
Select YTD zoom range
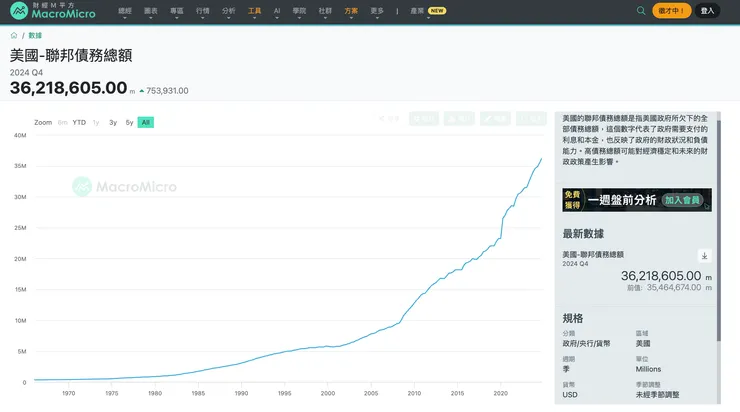[x=79, y=122]
